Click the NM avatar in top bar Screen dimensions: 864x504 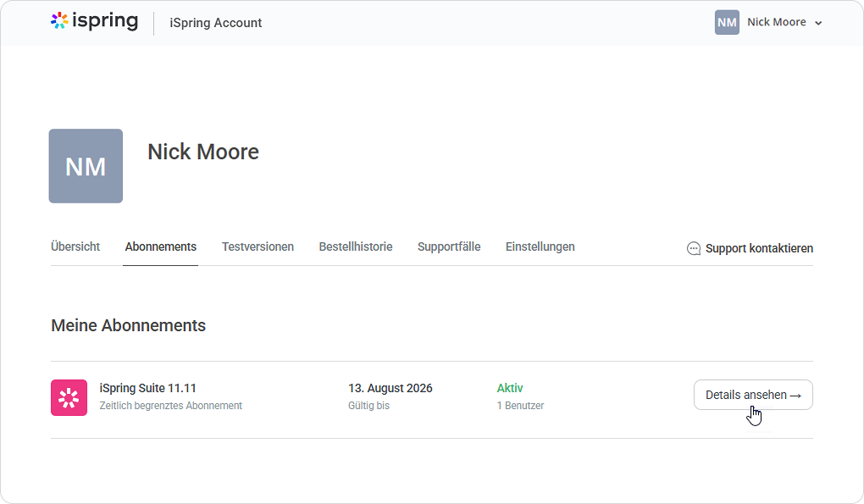click(x=727, y=23)
